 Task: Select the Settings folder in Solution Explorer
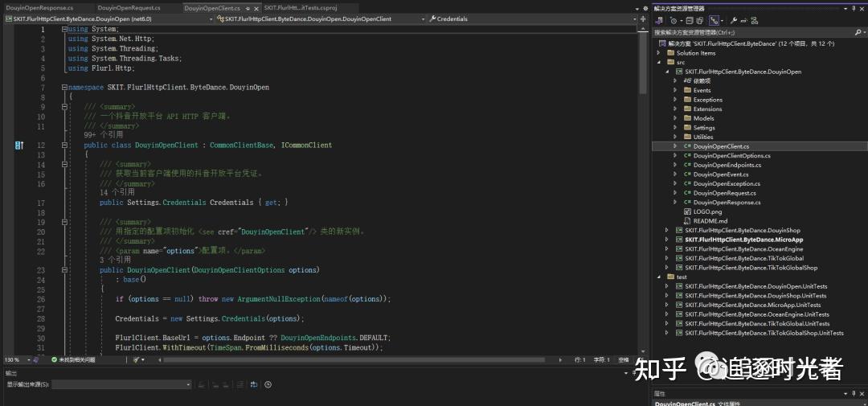click(x=703, y=128)
